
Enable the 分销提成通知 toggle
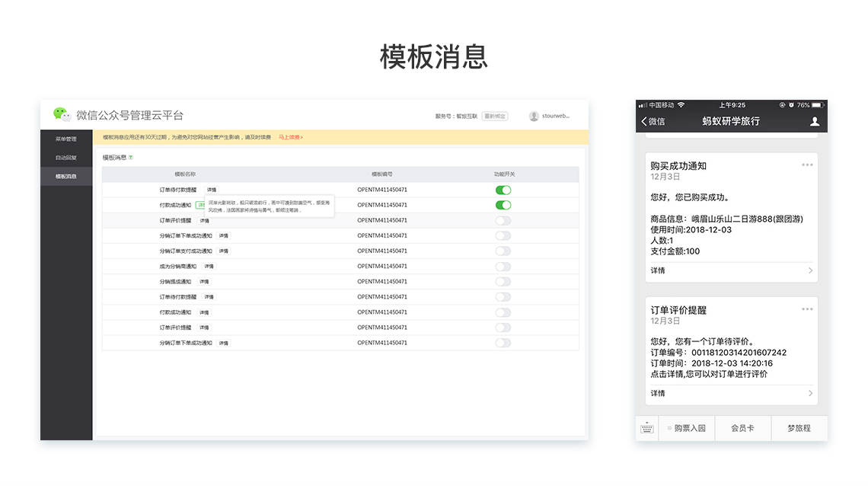[x=503, y=282]
